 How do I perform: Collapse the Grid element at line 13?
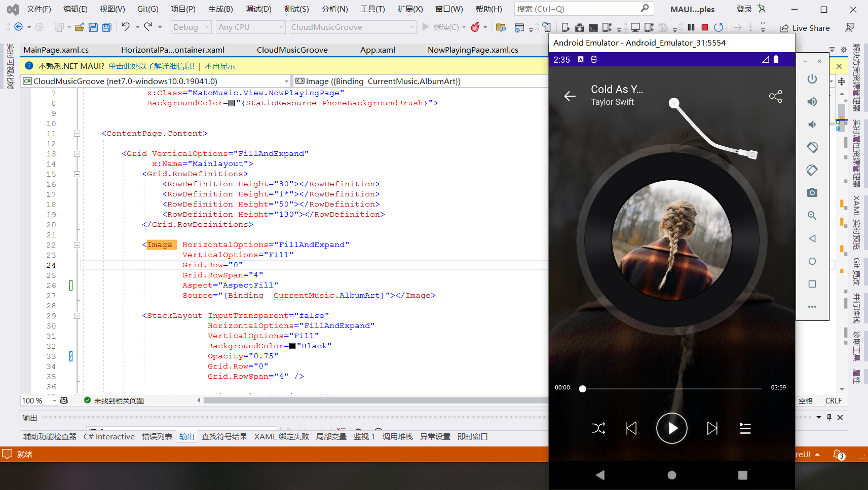click(x=77, y=154)
